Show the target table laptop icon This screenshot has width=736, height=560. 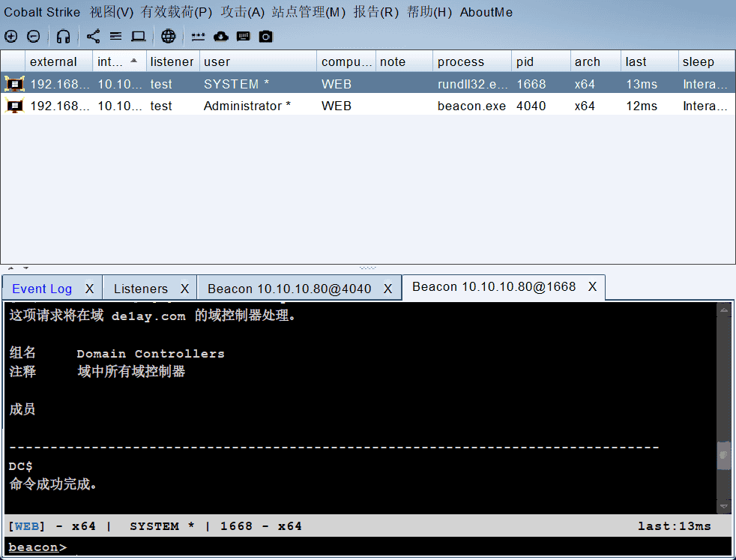(x=138, y=36)
